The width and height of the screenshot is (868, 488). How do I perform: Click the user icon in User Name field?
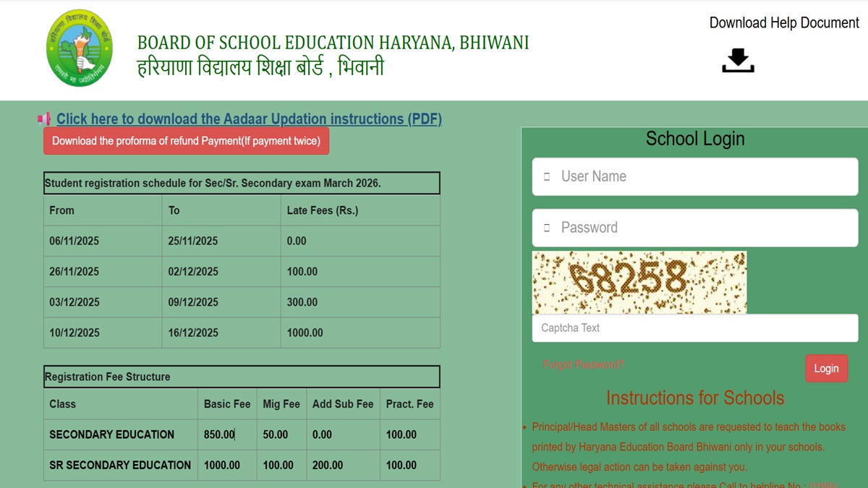[547, 176]
